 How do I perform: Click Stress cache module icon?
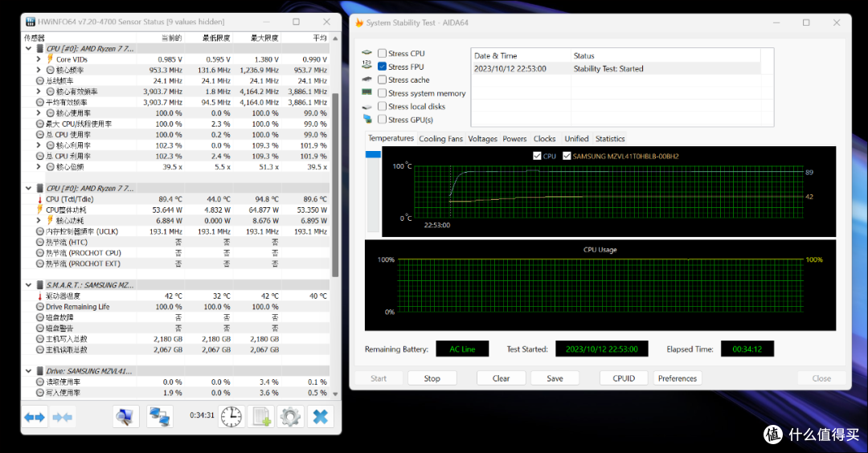click(366, 79)
